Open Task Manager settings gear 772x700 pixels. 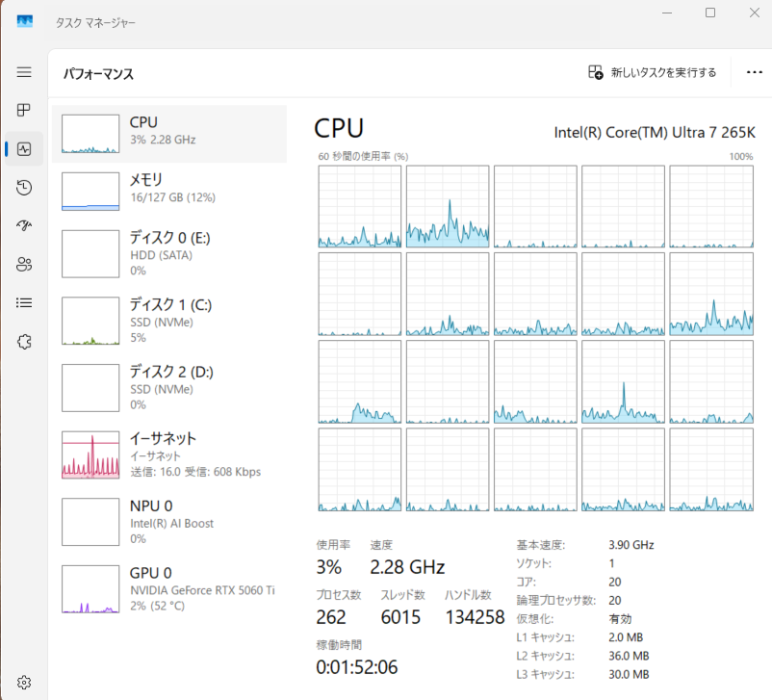click(24, 682)
